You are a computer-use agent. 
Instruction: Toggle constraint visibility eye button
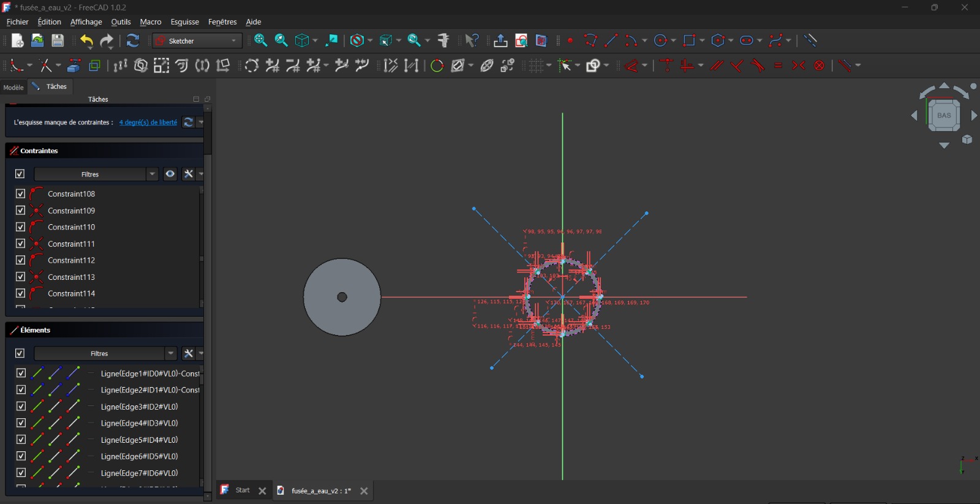(x=170, y=174)
